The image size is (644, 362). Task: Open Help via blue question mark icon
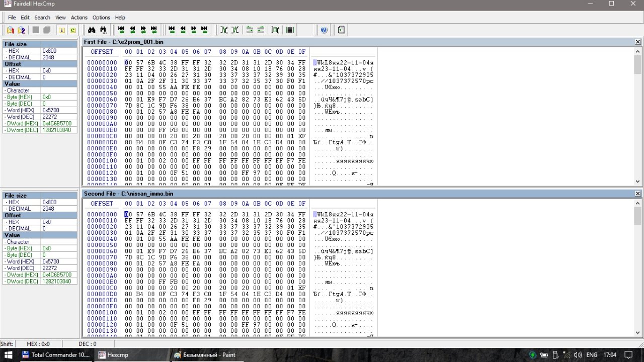(324, 30)
